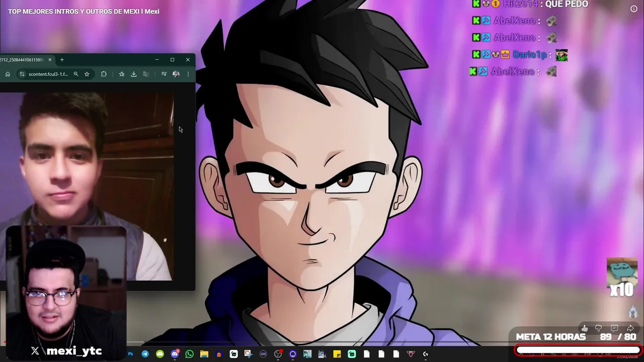Image resolution: width=644 pixels, height=362 pixels.
Task: Click the white goal progress bar
Action: coord(578,350)
